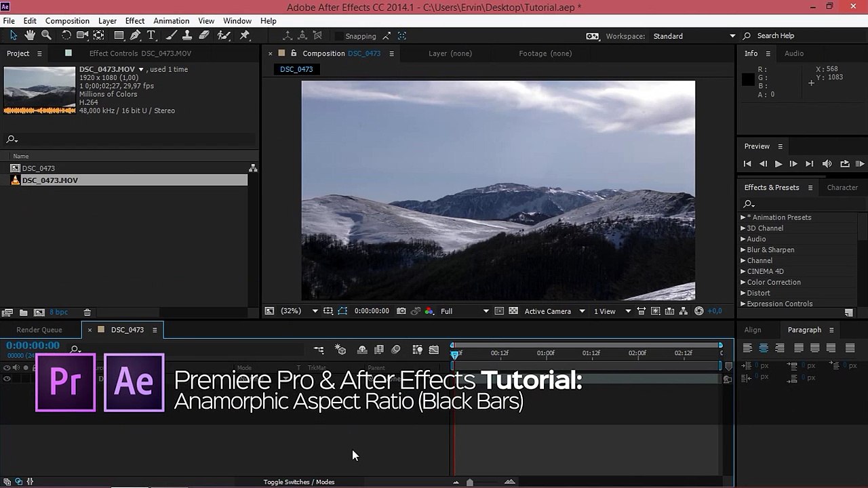Select the Pan Behind anchor point tool

click(99, 35)
